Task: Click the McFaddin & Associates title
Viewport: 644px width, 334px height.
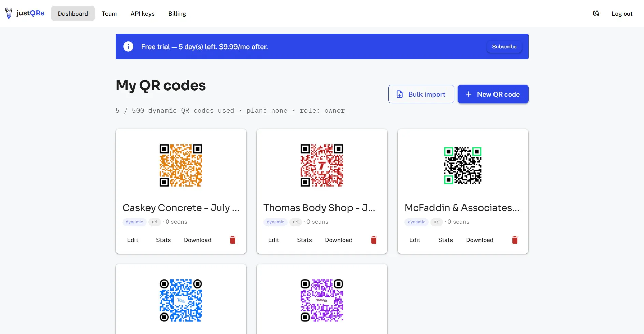Action: pyautogui.click(x=462, y=208)
